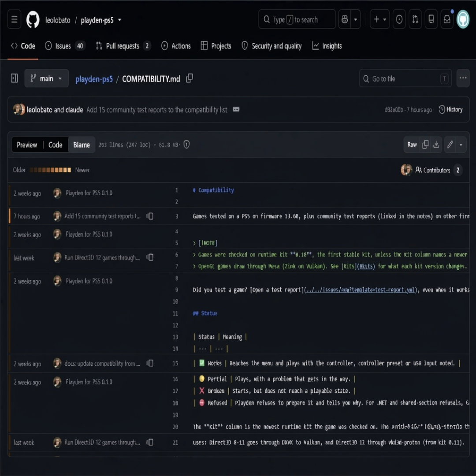
Task: Click line number 15
Action: click(175, 363)
